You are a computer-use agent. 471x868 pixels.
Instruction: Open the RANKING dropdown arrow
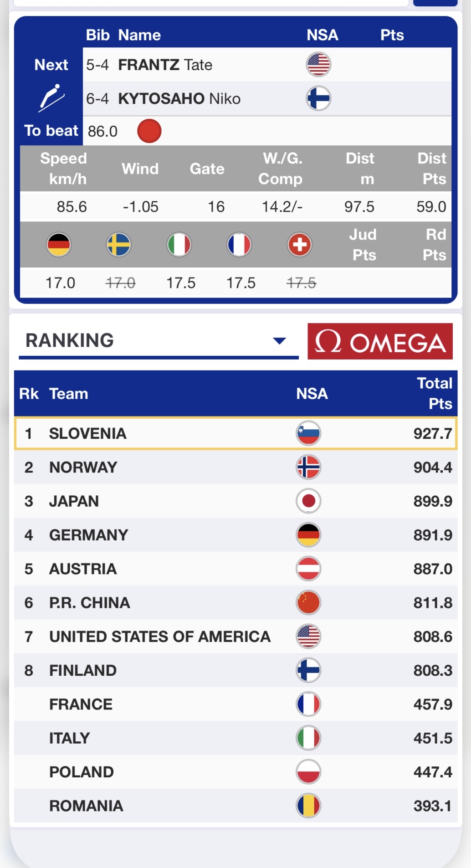tap(279, 340)
